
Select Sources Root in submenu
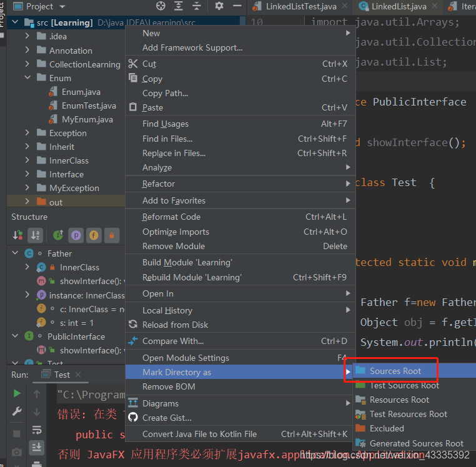click(x=414, y=371)
